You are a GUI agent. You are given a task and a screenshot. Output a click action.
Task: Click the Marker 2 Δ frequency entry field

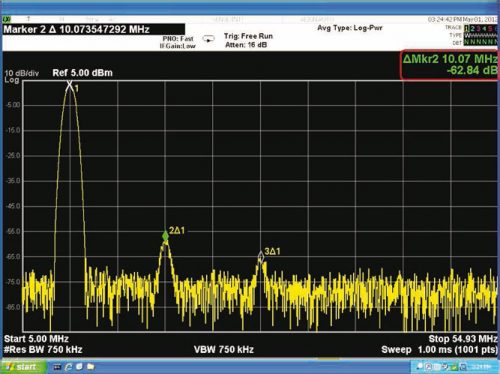click(94, 29)
